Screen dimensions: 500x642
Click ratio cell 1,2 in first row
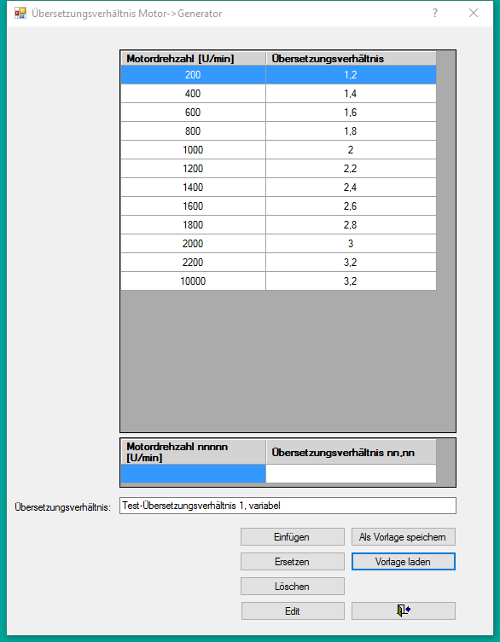click(x=351, y=75)
